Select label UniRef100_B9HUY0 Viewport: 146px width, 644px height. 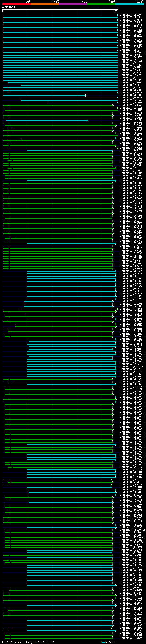coord(131,60)
